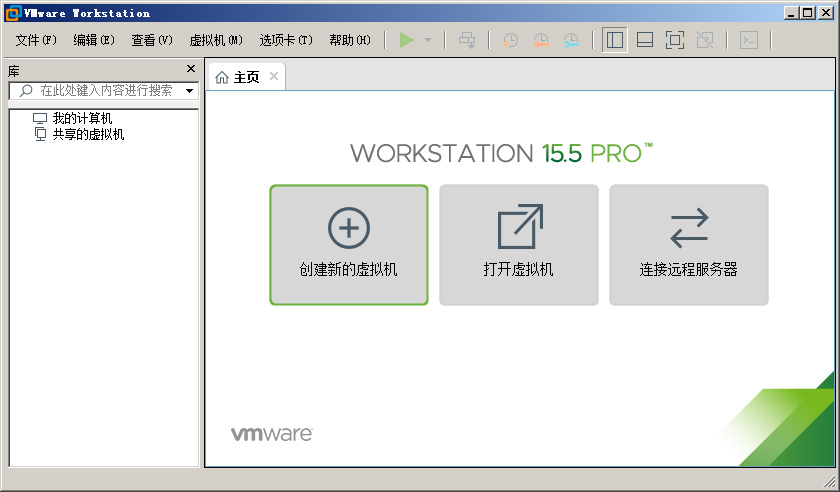Viewport: 840px width, 492px height.
Task: Select 共享的虚拟机 in the library tree
Action: pyautogui.click(x=88, y=134)
